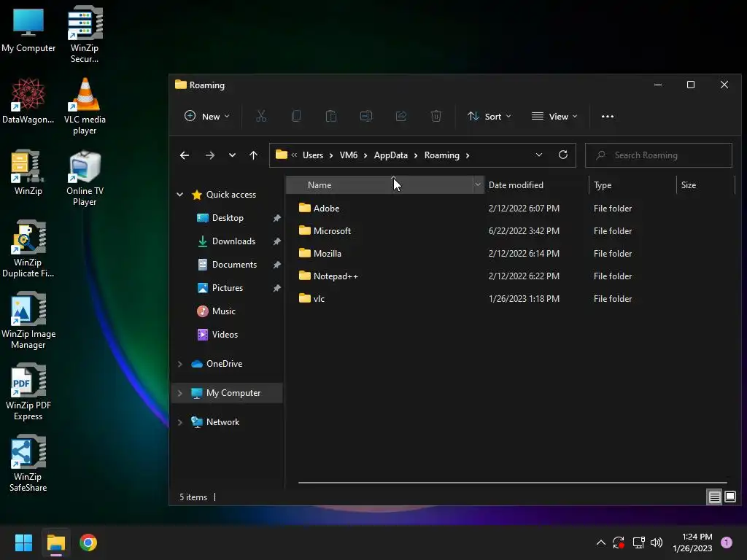
Task: Click the Paste clipboard icon
Action: click(331, 116)
